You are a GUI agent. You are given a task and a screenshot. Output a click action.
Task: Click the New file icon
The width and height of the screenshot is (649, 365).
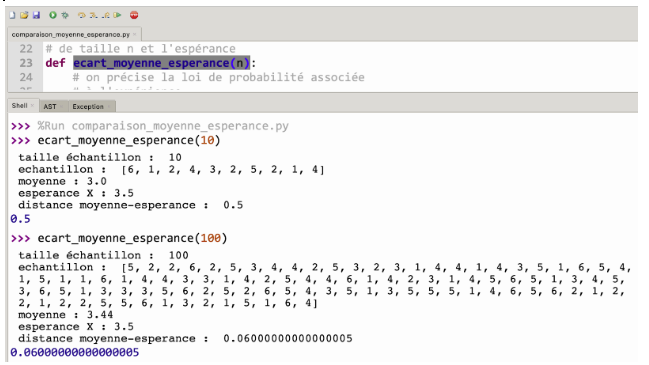(12, 15)
